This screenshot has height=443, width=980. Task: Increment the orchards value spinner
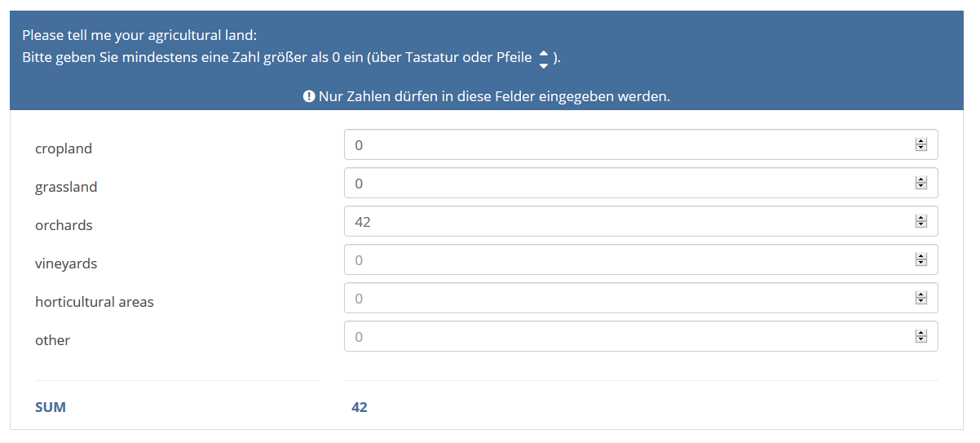921,219
